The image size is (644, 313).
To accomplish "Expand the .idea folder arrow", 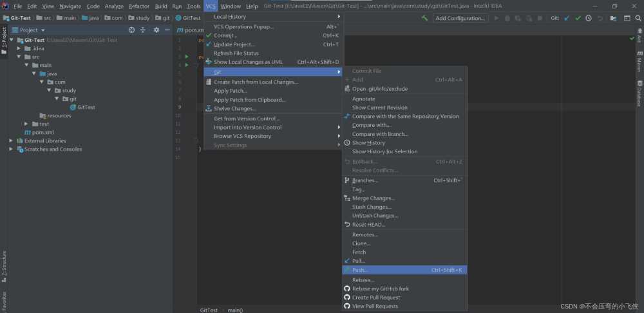I will click(x=19, y=48).
